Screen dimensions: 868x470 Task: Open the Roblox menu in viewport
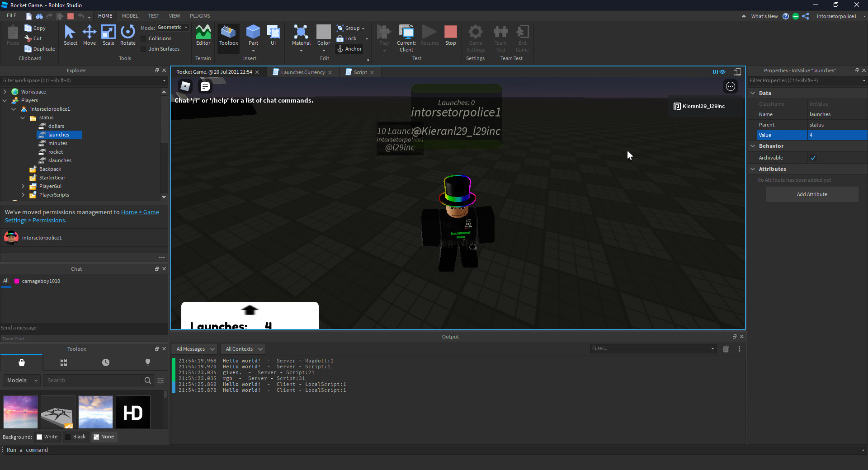tap(185, 86)
